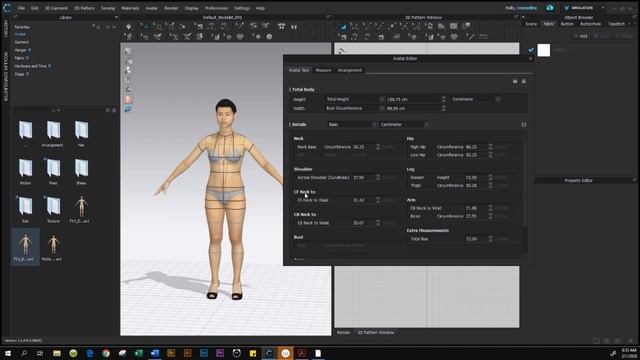640x360 pixels.
Task: Open the 3D Garment menu
Action: click(x=56, y=8)
